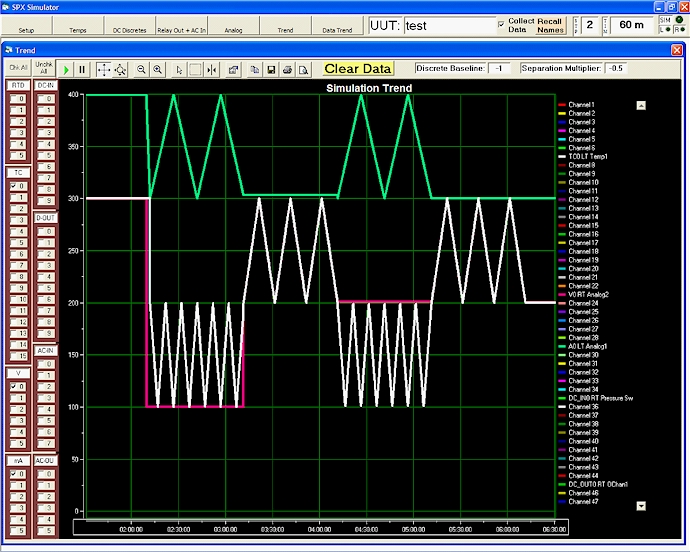
Task: Switch to Relay Out + AC In tab
Action: 181,26
